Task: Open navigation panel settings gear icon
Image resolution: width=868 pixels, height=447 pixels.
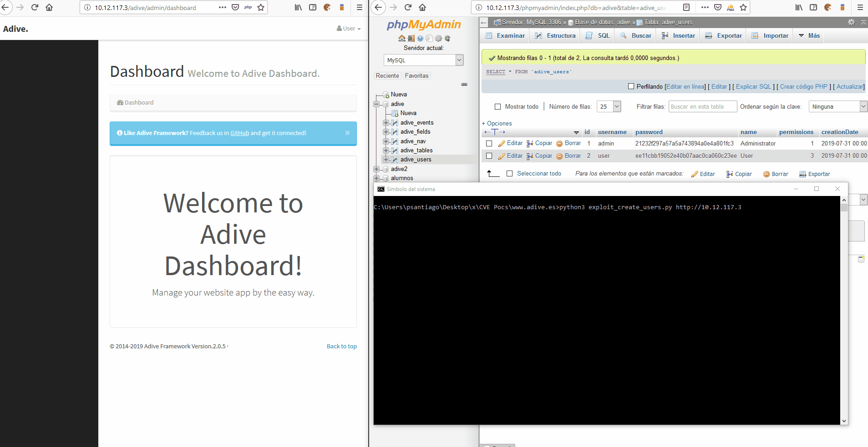Action: [438, 39]
